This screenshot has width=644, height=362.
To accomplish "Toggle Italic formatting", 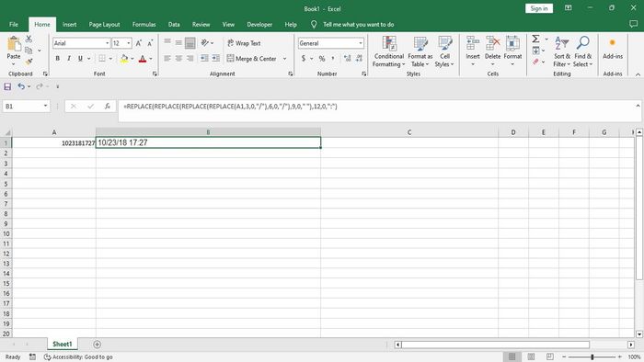I will [69, 59].
